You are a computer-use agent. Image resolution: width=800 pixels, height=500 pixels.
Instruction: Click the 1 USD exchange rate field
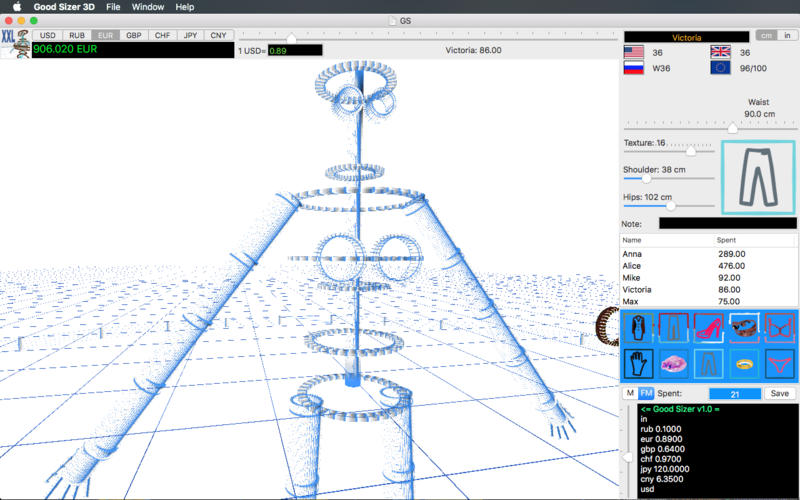click(x=295, y=51)
